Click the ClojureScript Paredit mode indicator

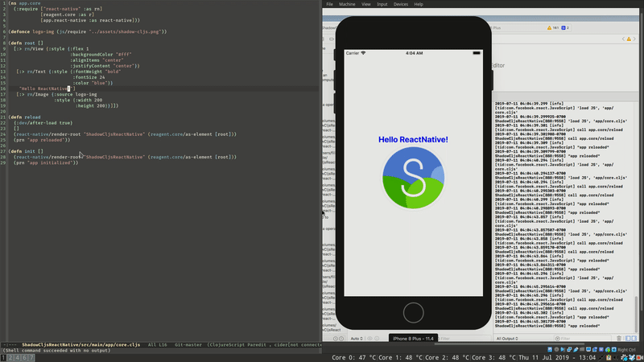coord(237,345)
